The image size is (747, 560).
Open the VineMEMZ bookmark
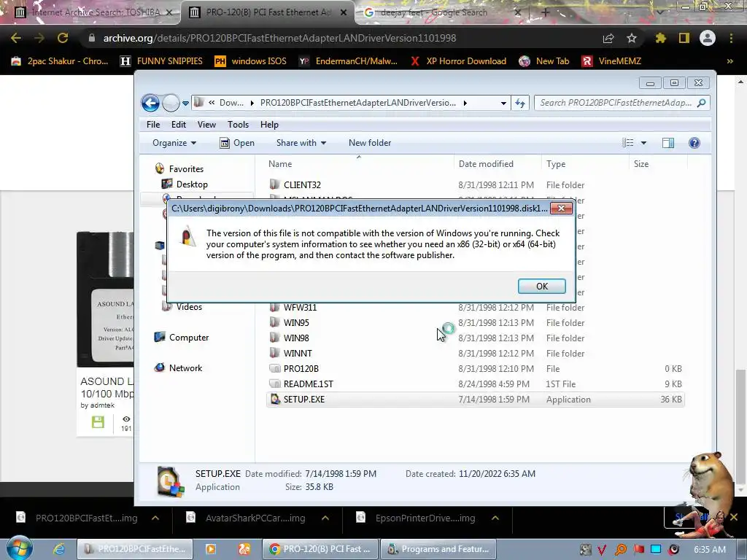tap(612, 61)
